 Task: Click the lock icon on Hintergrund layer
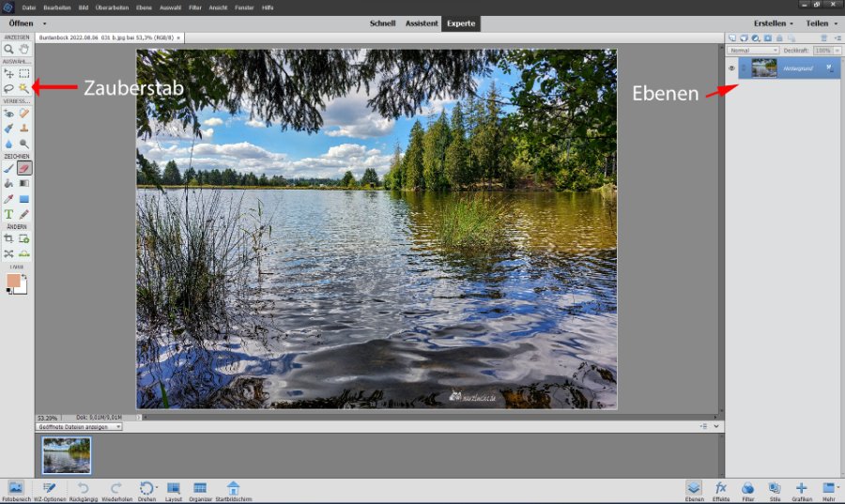coord(830,69)
